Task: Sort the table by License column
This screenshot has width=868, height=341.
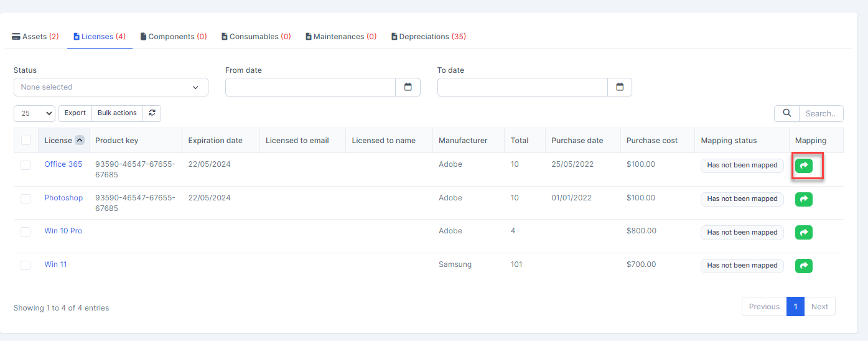Action: [79, 141]
